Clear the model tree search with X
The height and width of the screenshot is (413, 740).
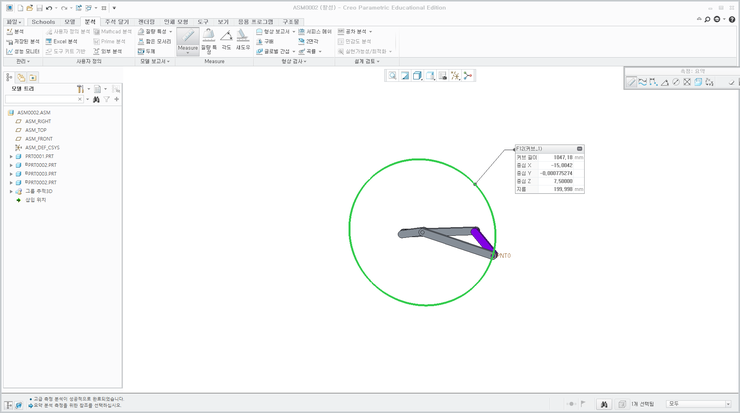point(80,99)
